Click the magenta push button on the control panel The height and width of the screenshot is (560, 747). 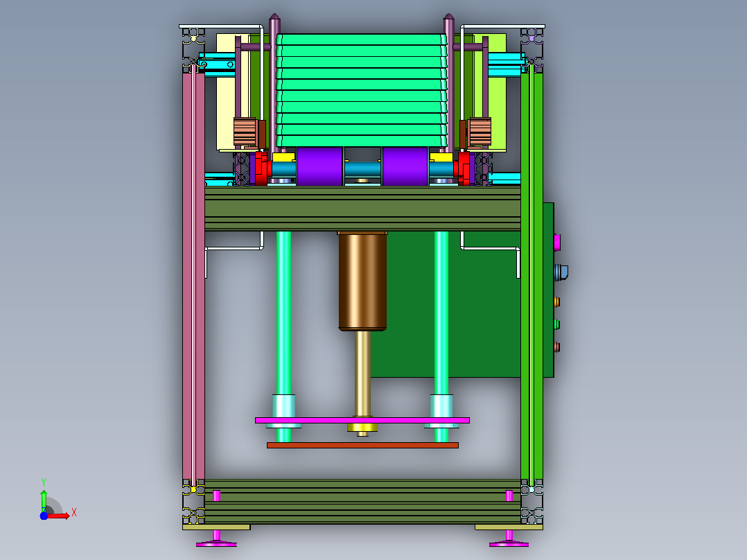557,242
